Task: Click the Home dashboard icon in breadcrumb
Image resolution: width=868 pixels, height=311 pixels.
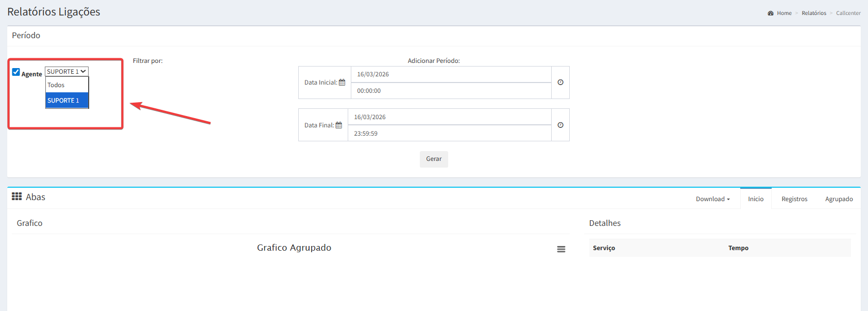Action: coord(771,13)
